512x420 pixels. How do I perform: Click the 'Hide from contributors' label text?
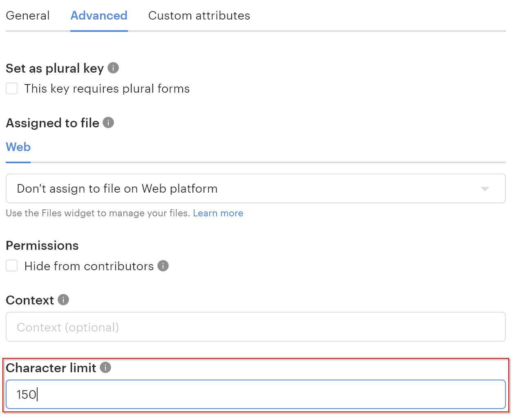[89, 266]
